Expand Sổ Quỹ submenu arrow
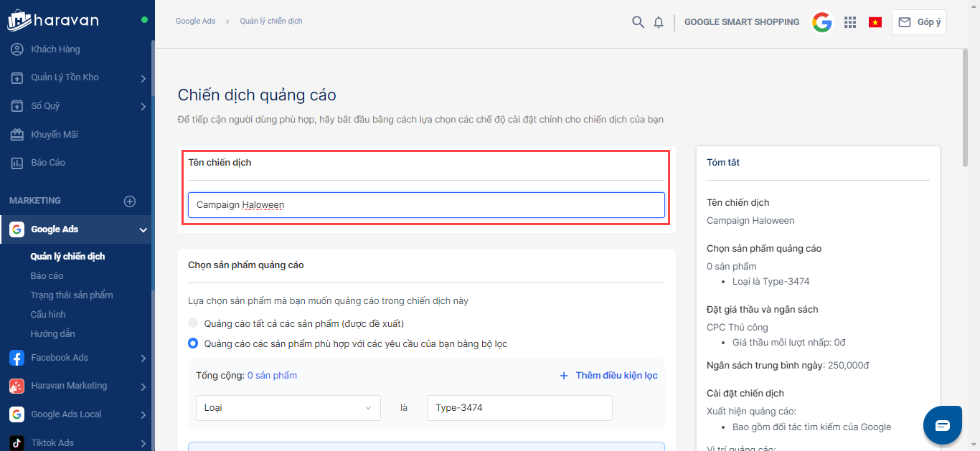 [x=143, y=107]
